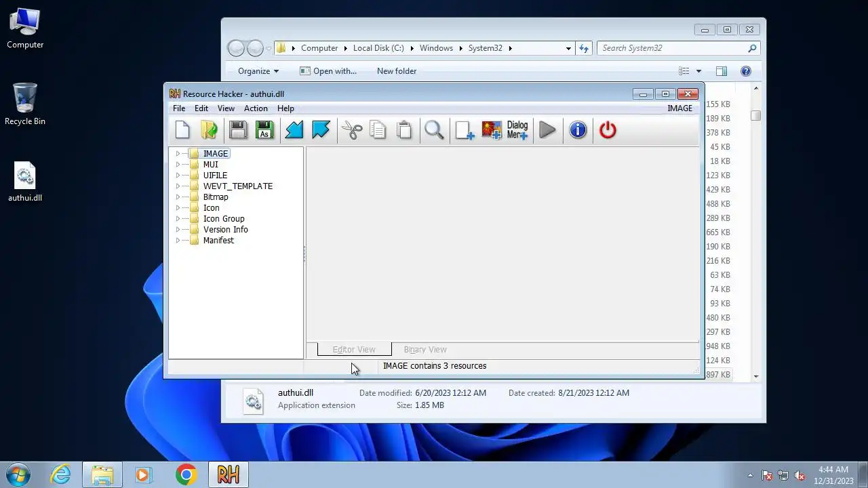
Task: Show info with the blue i icon
Action: point(578,130)
